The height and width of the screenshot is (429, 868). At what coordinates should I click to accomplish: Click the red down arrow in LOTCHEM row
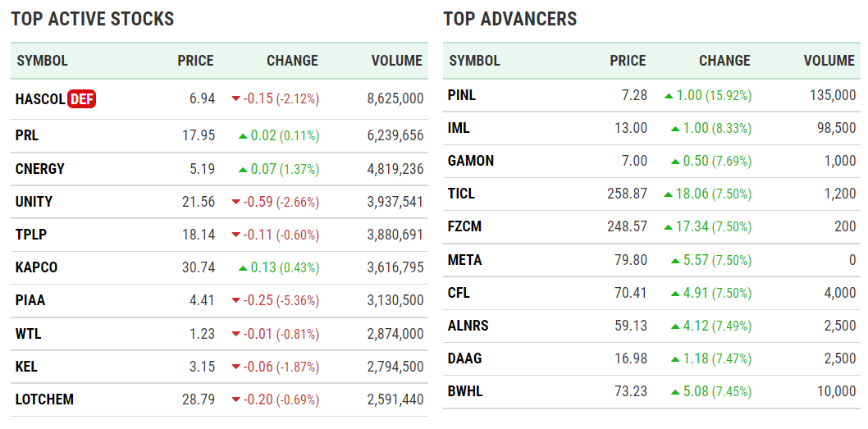tap(236, 399)
